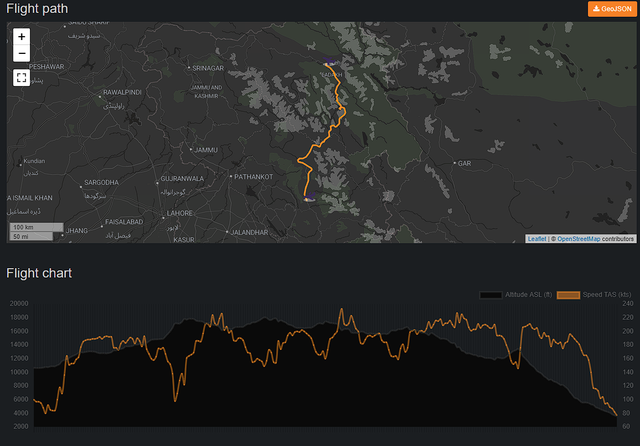Click the Flight chart section heading
The image size is (640, 446).
[39, 272]
